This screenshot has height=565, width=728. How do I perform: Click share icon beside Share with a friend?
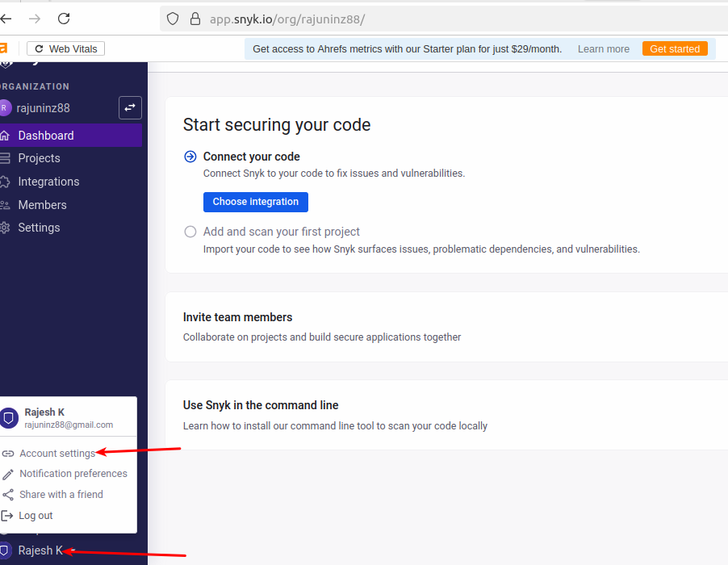pos(8,495)
